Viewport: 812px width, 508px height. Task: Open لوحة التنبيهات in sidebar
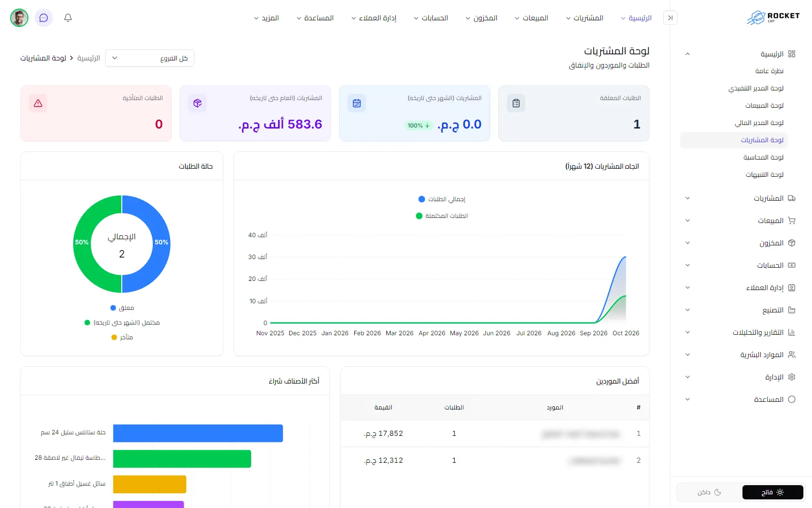[x=764, y=175]
